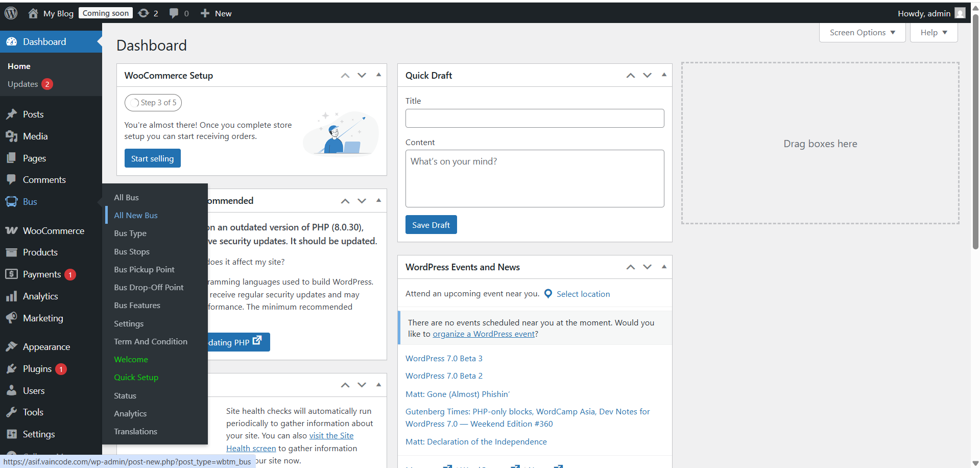Toggle the WooCommerce Setup panel collapse arrow
The height and width of the screenshot is (468, 980).
point(378,75)
